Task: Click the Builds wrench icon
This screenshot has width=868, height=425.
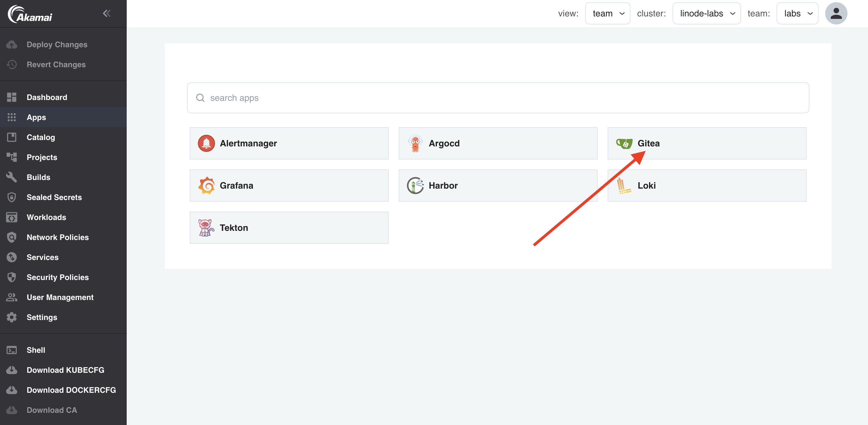Action: pos(12,177)
